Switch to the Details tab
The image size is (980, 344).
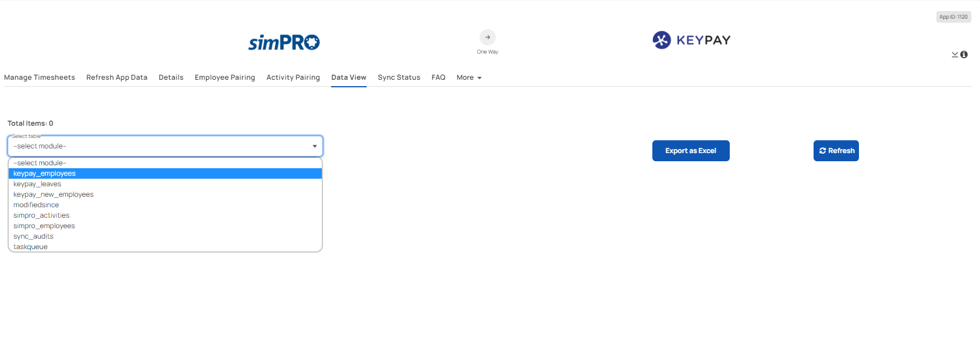(x=171, y=77)
